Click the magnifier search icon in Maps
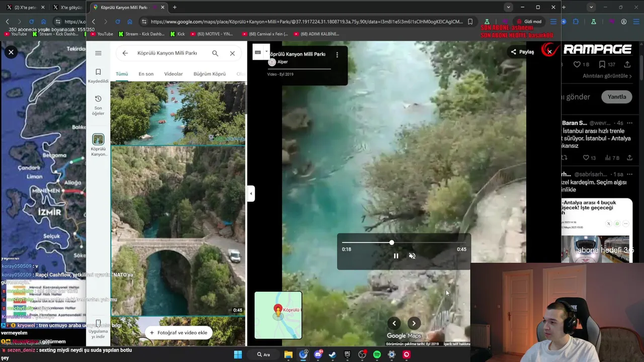This screenshot has height=362, width=644. [215, 53]
